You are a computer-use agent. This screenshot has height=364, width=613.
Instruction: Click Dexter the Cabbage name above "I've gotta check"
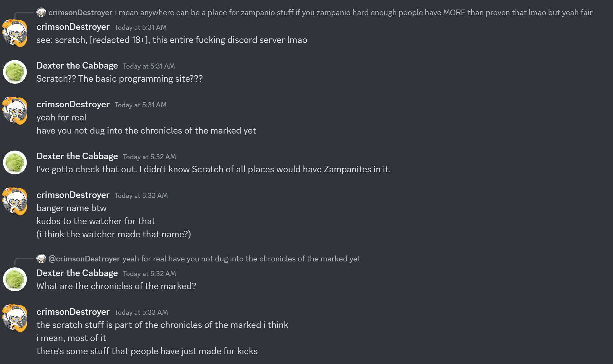[77, 156]
